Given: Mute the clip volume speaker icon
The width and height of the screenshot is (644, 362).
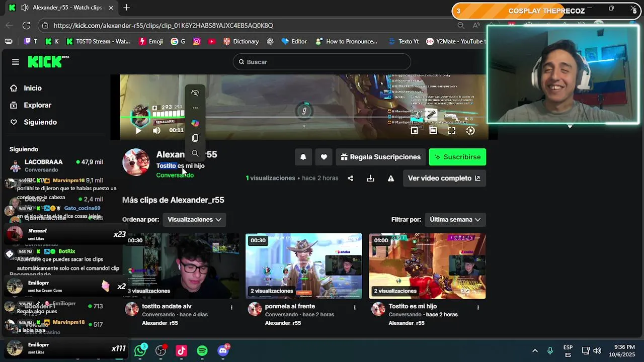Looking at the screenshot, I should [156, 130].
